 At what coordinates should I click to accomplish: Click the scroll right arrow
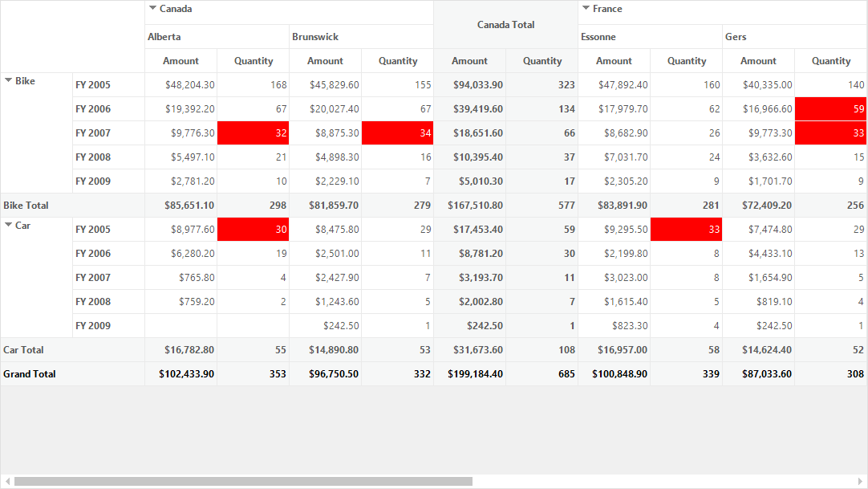[x=860, y=481]
